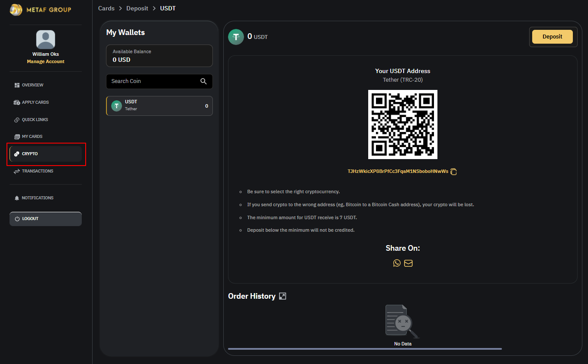
Task: Click the Manage Account link
Action: [x=45, y=61]
